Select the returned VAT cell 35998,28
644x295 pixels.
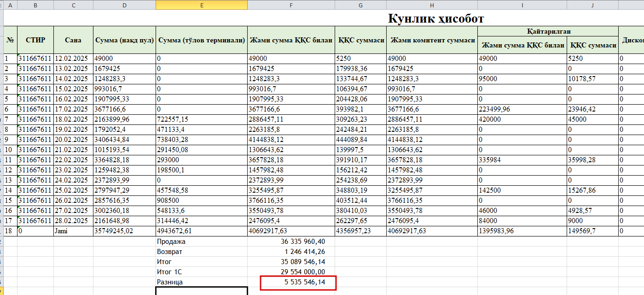click(592, 160)
